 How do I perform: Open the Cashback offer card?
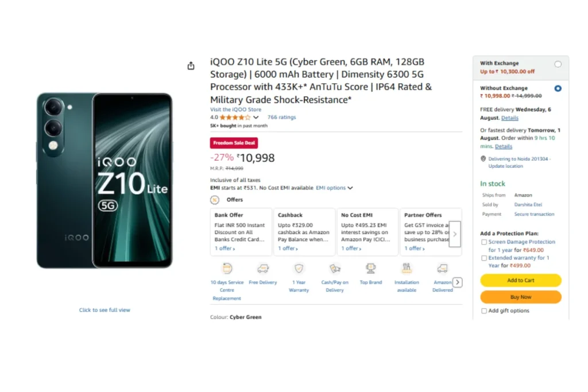(304, 232)
